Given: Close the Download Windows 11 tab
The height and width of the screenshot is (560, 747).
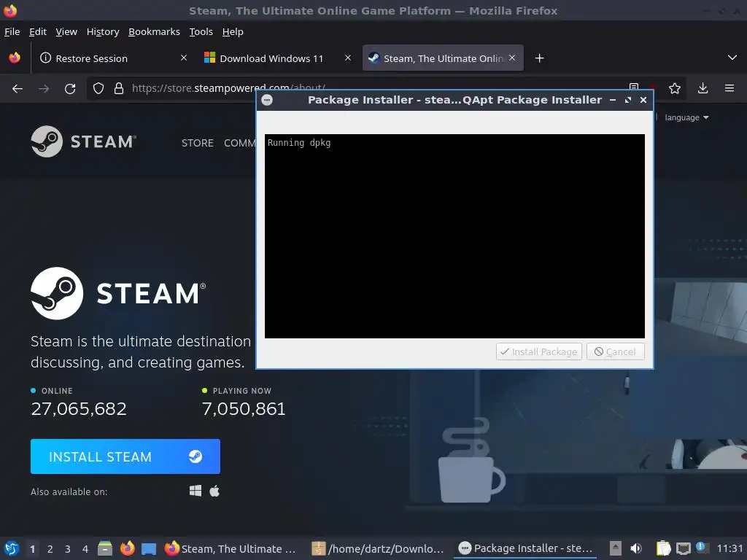Looking at the screenshot, I should click(x=348, y=58).
